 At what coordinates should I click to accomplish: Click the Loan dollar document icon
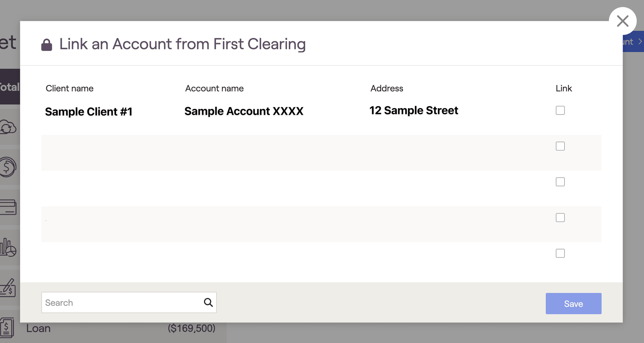point(7,328)
